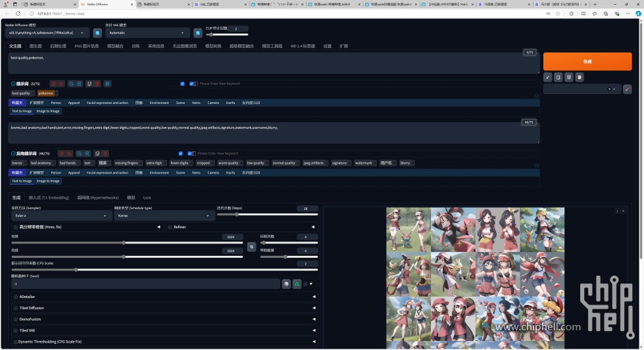
Task: Close the output gallery preview
Action: click(x=623, y=211)
